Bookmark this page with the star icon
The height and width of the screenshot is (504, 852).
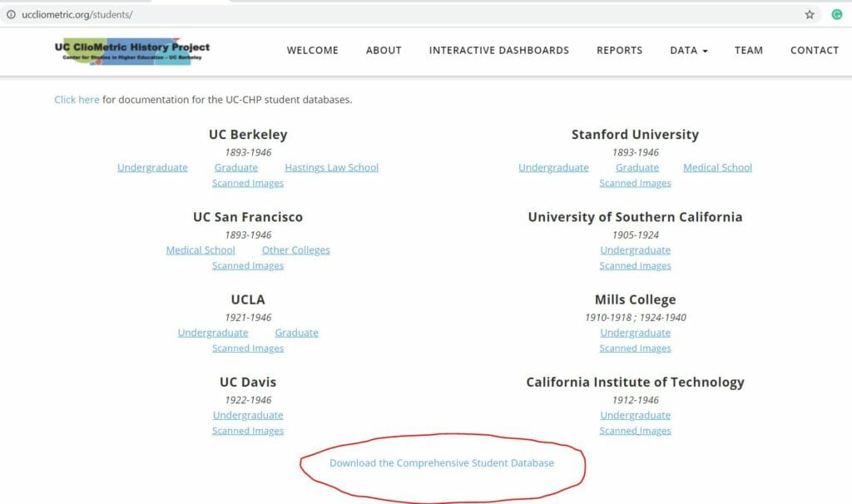810,14
